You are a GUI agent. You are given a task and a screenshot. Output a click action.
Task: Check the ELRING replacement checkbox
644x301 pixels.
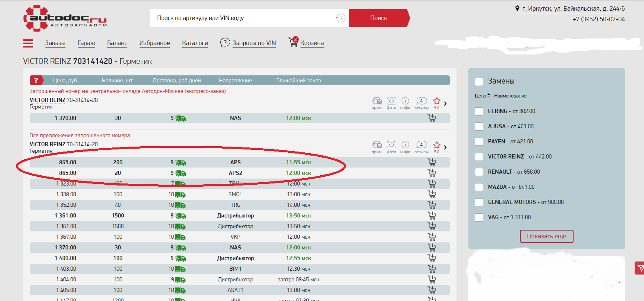click(479, 111)
